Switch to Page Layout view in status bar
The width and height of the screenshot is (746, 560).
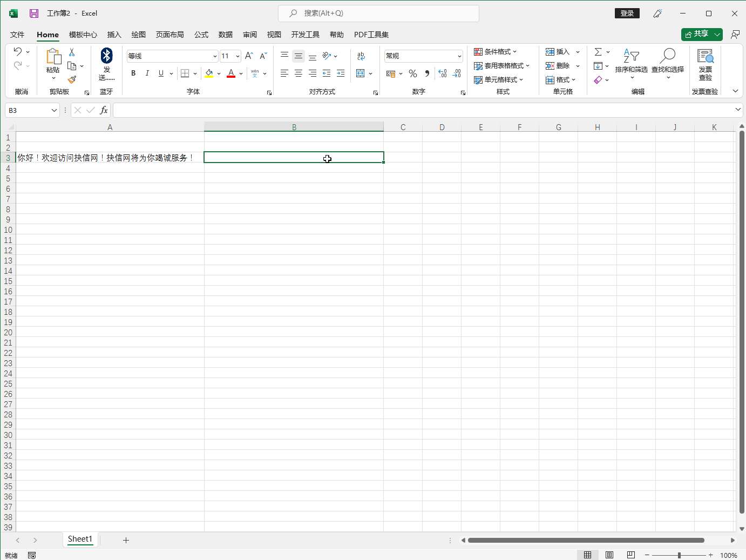pyautogui.click(x=609, y=555)
